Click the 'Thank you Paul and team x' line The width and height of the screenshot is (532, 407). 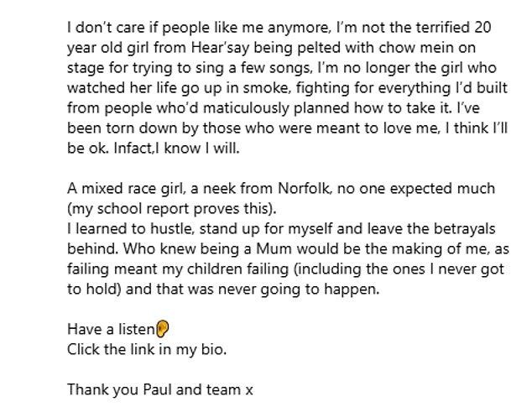pos(160,389)
